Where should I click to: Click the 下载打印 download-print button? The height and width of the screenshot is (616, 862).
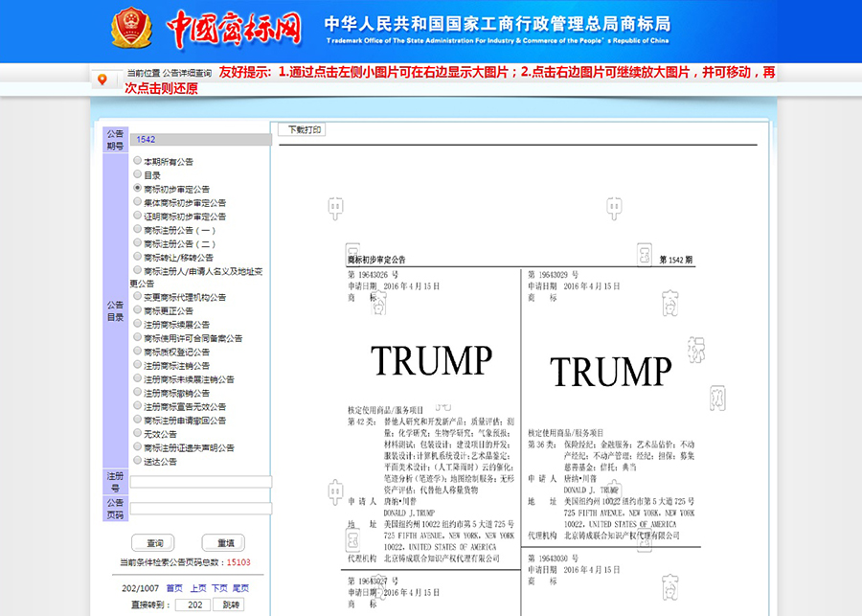point(302,129)
